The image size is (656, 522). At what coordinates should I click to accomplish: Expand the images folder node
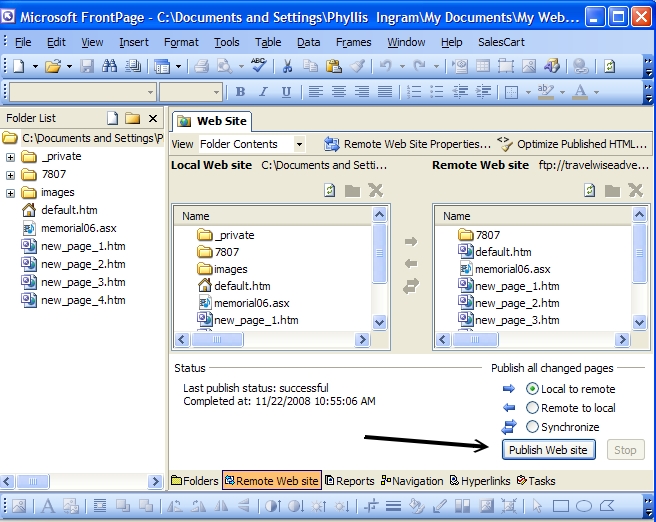10,193
